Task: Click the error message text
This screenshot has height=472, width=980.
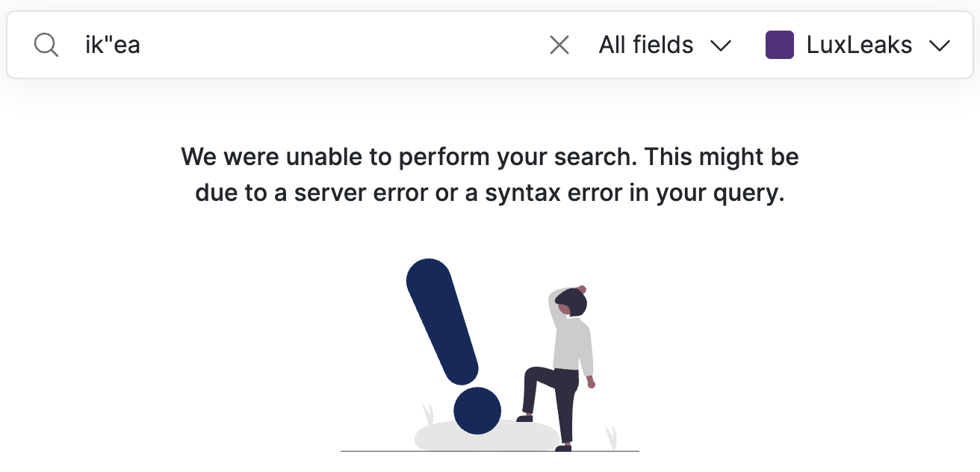Action: click(x=489, y=173)
